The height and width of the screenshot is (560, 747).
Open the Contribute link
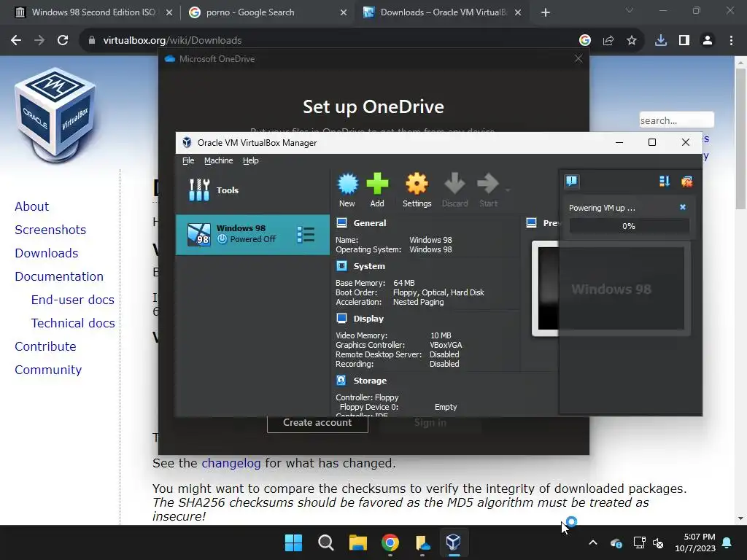coord(46,346)
